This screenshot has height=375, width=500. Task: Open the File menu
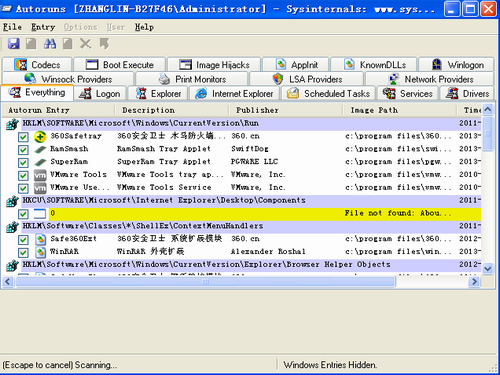point(12,27)
